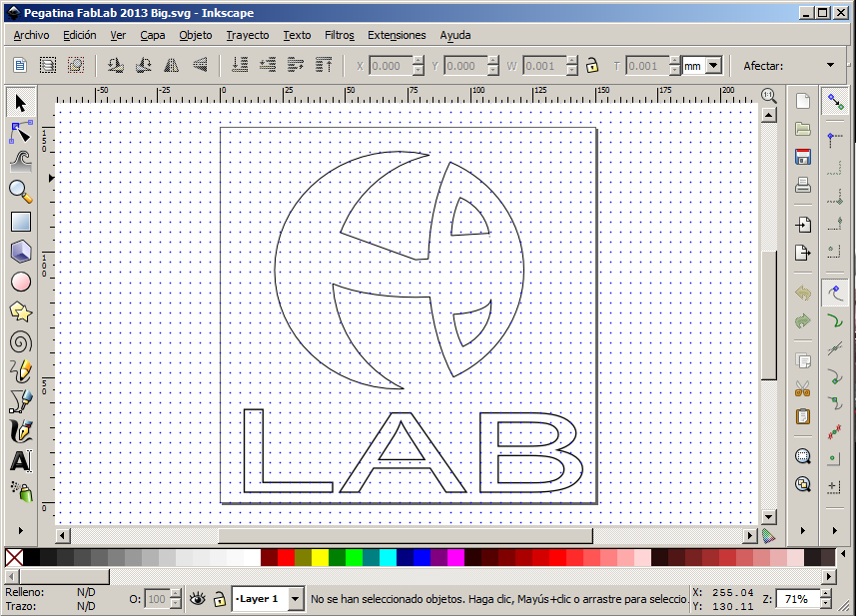This screenshot has width=856, height=616.
Task: Increase the zoom percentage stepper
Action: 825,594
